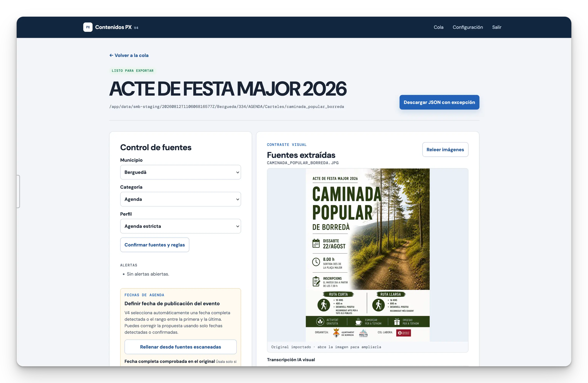Open the Categoría dropdown showing Agenda

[180, 199]
